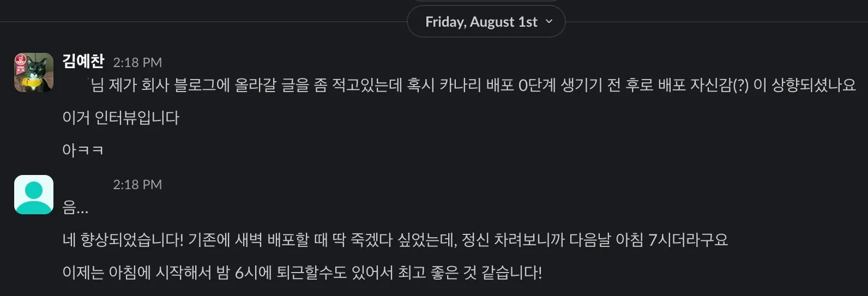Expand the chevron beside Friday, August 1st

pos(549,21)
